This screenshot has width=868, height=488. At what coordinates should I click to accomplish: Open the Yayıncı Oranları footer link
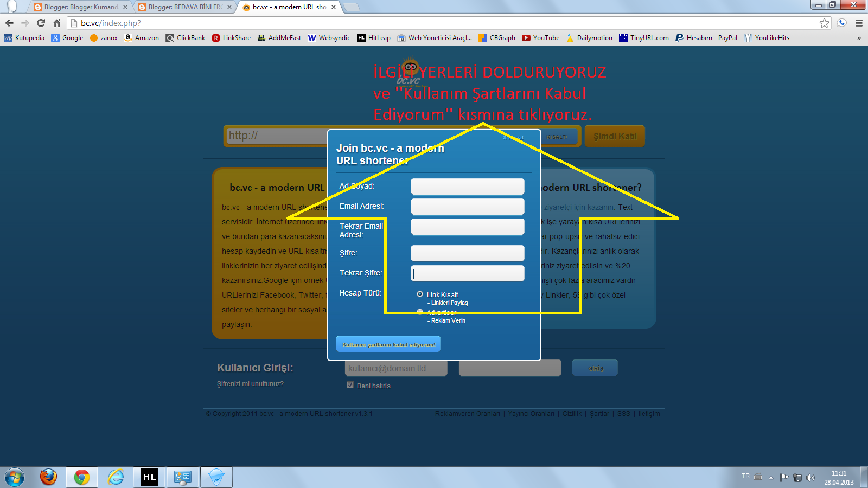coord(531,414)
